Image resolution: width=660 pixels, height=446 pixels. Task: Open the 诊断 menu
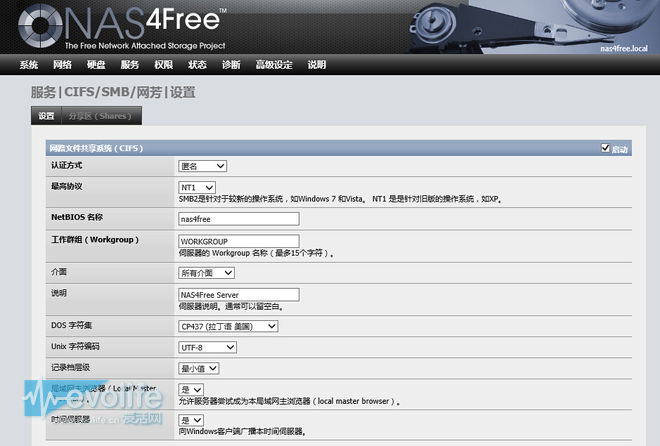tap(231, 65)
